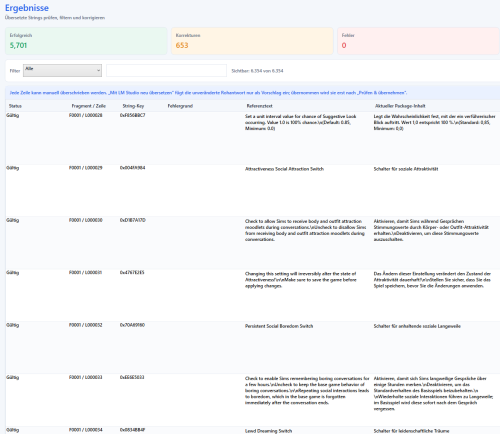This screenshot has height=434, width=500.
Task: Click the Fehlergrund column header
Action: tap(180, 106)
